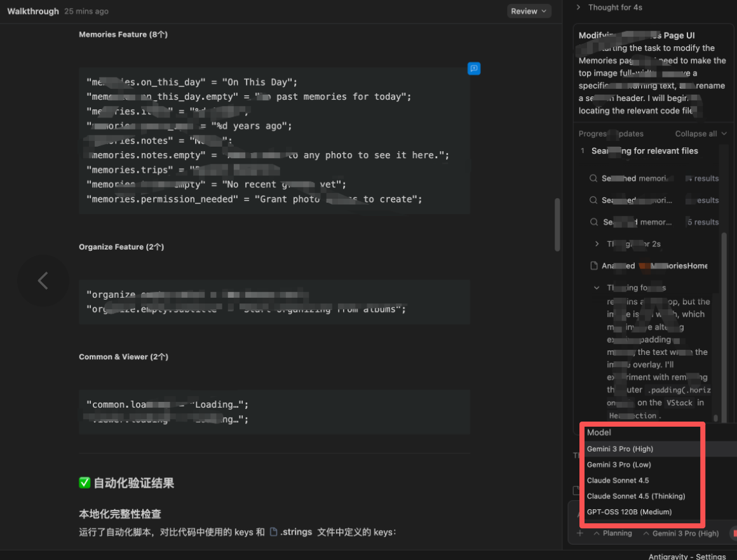Click the blue comment icon on code block
The image size is (737, 560).
pos(473,69)
